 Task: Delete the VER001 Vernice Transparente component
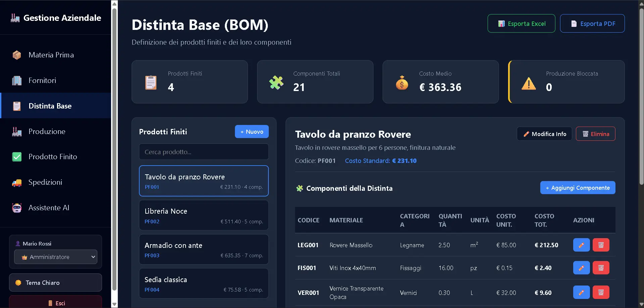click(601, 292)
